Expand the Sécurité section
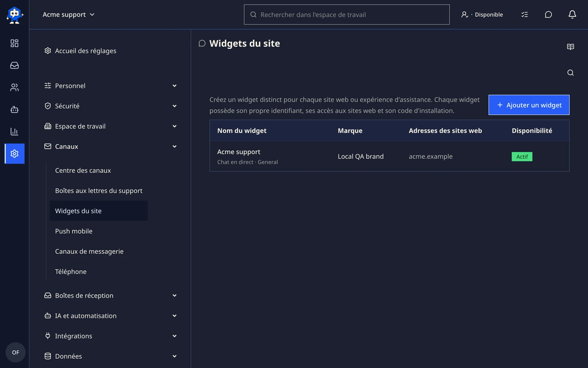Image resolution: width=588 pixels, height=368 pixels. point(111,106)
